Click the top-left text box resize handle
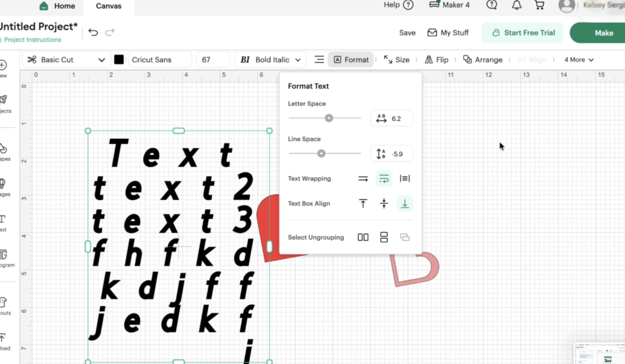 click(x=88, y=130)
